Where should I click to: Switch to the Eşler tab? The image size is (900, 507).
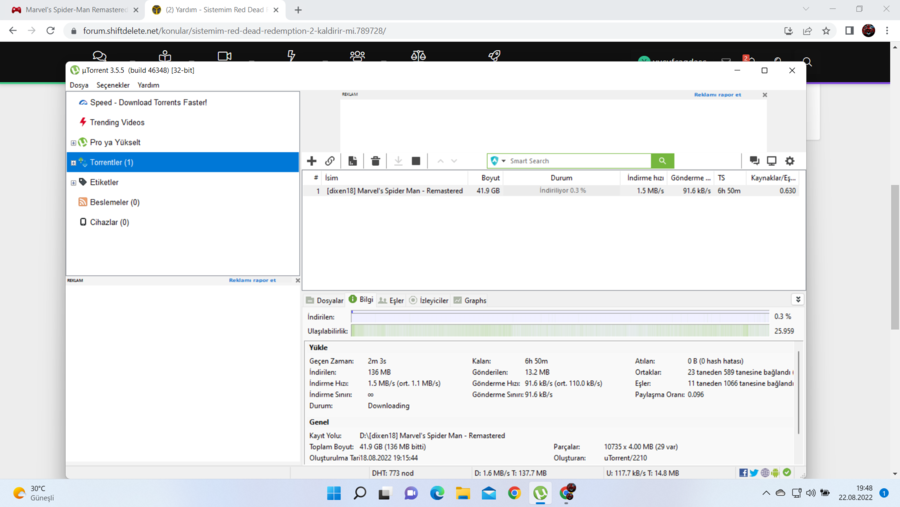[391, 300]
